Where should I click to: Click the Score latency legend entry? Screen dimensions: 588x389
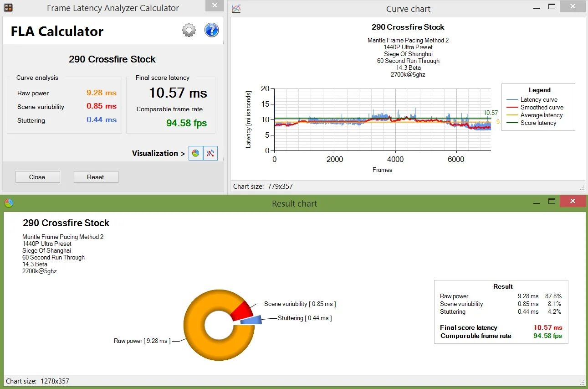(531, 123)
